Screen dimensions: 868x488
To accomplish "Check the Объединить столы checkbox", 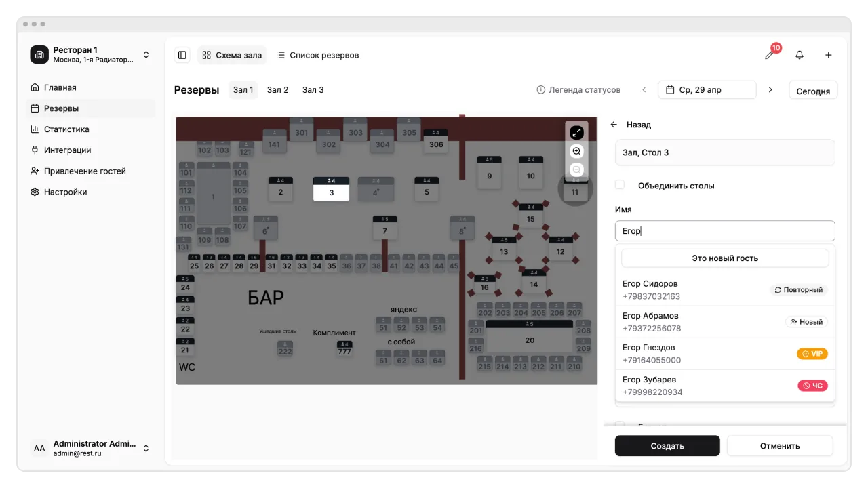I will click(x=620, y=185).
